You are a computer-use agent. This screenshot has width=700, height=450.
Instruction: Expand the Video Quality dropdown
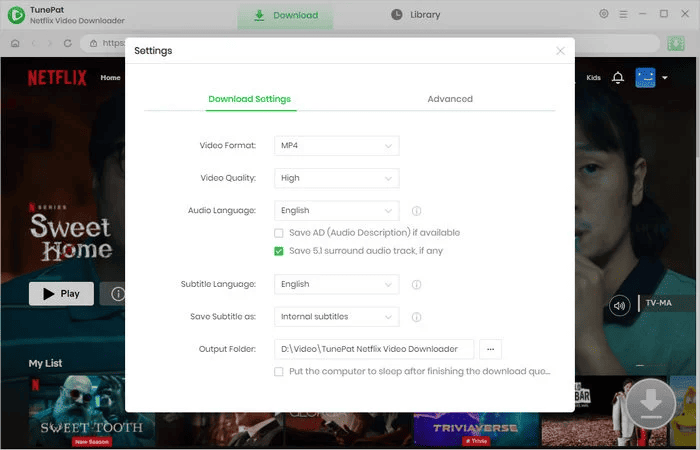coord(336,178)
